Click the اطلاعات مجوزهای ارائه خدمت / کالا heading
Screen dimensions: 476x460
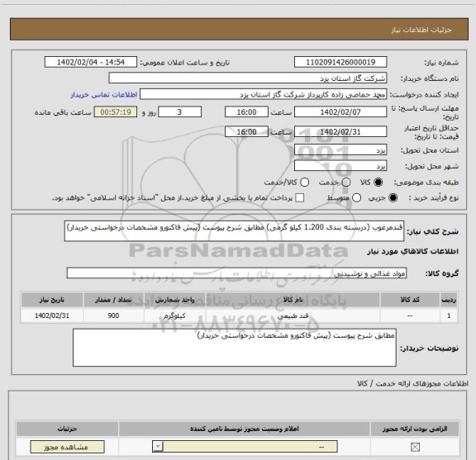pos(412,383)
